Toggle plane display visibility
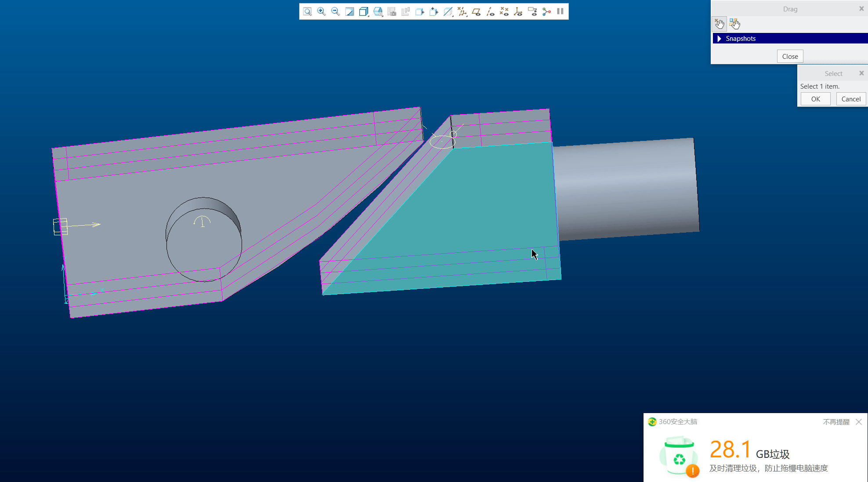Viewport: 868px width, 482px height. (x=476, y=12)
